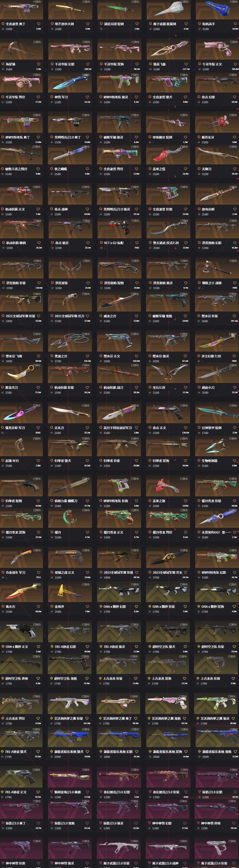Toggle the favorite heart for 落英飞旋
The height and width of the screenshot is (868, 239).
(x=186, y=64)
